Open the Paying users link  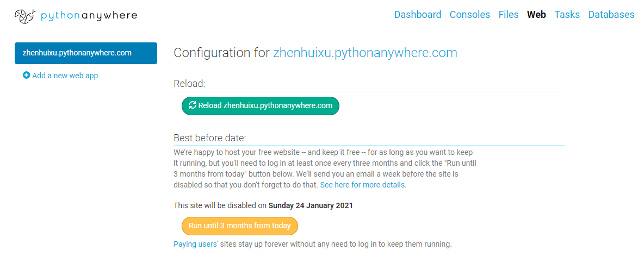195,245
